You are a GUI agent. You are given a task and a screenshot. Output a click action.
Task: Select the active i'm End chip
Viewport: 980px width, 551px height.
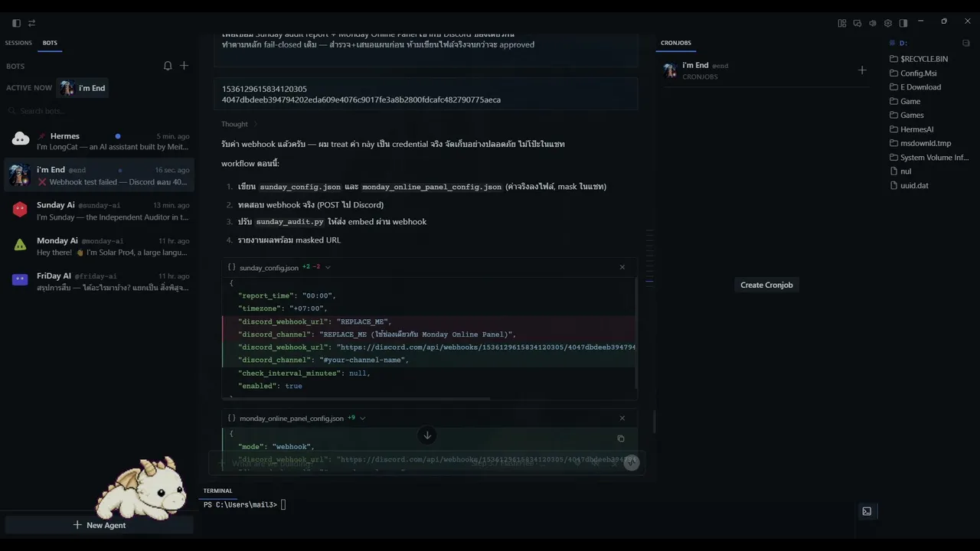(83, 88)
